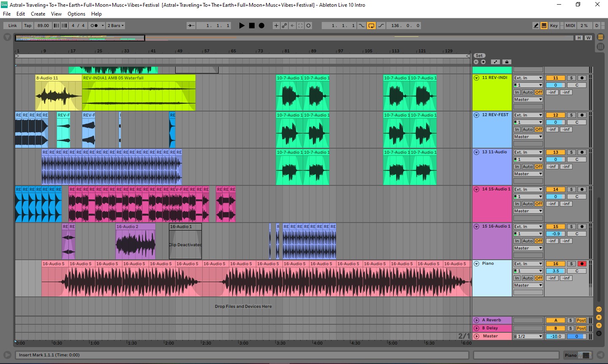The height and width of the screenshot is (364, 608).
Task: Click the Lock Envelopes padlock button
Action: coord(507,62)
